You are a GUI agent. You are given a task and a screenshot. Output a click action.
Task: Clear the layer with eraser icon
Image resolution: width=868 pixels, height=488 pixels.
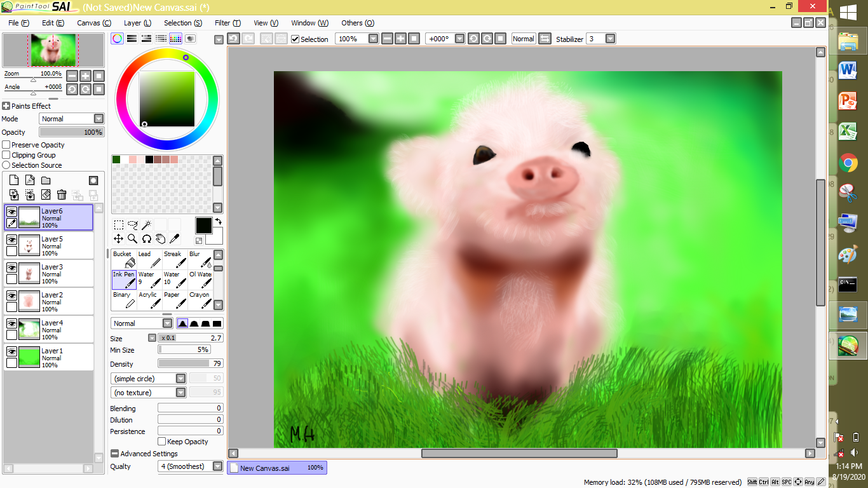[x=46, y=194]
